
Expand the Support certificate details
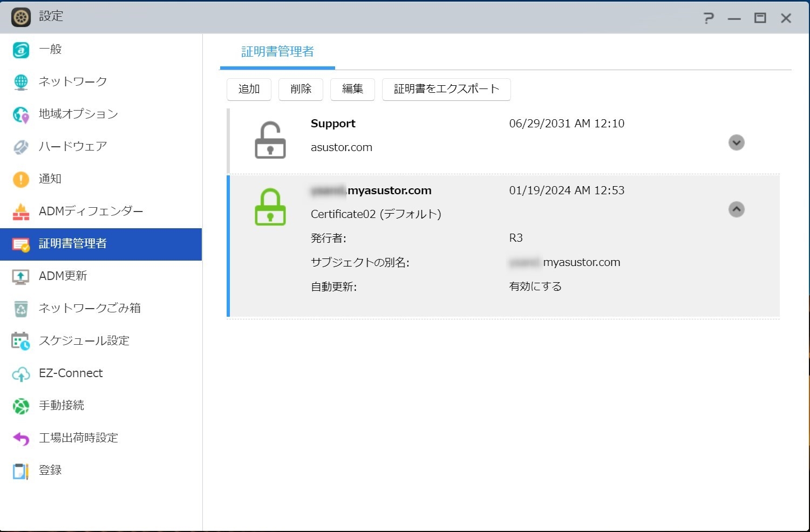pyautogui.click(x=736, y=142)
